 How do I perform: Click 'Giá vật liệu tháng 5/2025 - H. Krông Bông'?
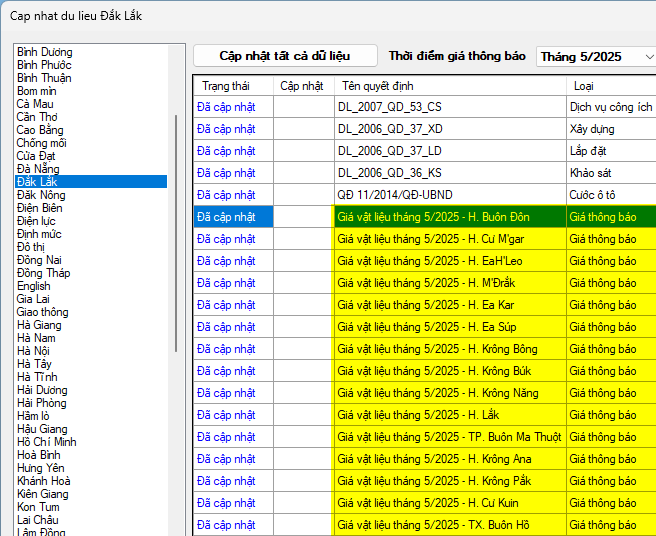tap(450, 349)
